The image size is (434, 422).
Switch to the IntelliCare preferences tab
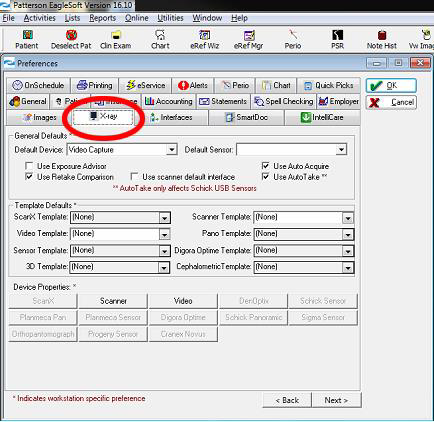tap(322, 117)
